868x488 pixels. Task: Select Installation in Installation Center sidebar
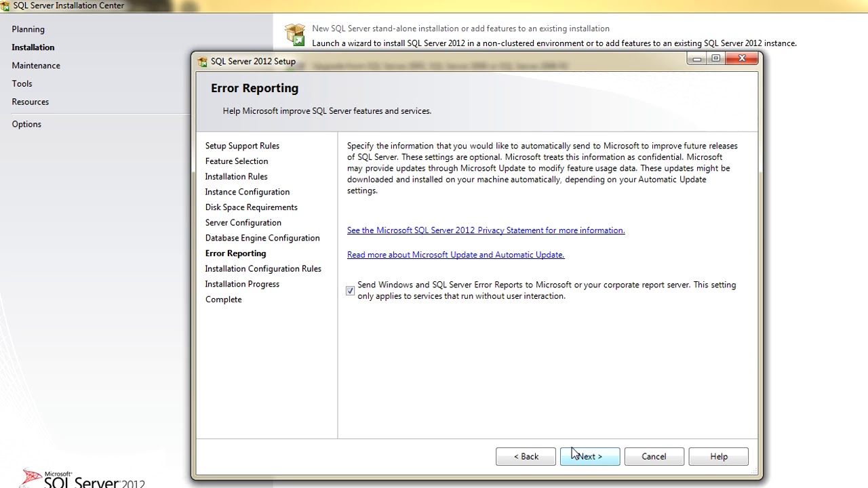(x=33, y=47)
